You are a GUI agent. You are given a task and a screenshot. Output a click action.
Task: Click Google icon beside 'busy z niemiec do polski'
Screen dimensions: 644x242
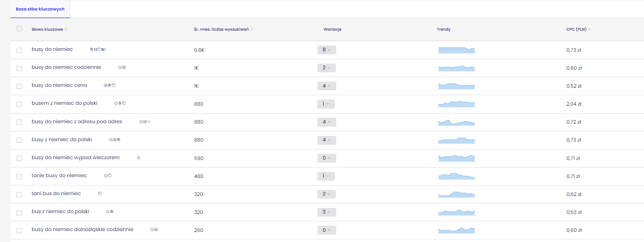pyautogui.click(x=111, y=140)
